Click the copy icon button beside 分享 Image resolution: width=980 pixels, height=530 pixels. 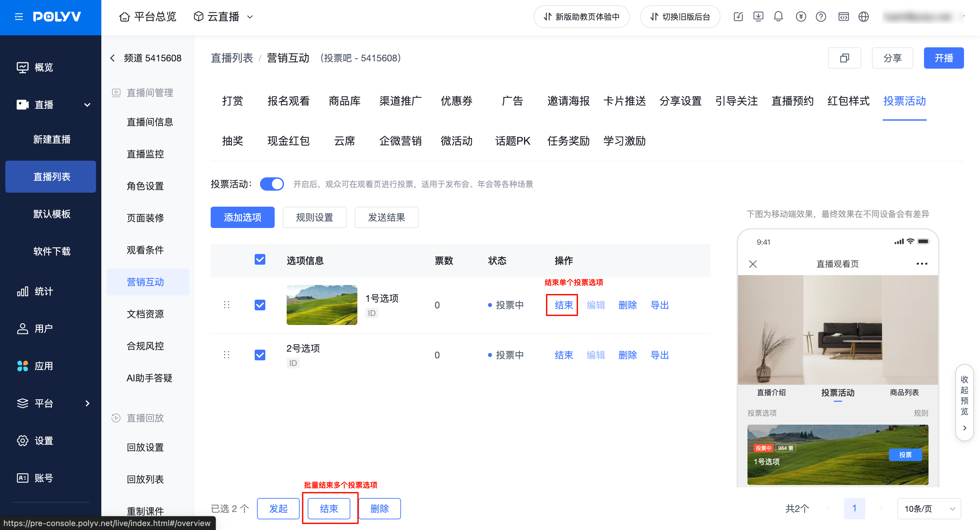[x=844, y=58]
